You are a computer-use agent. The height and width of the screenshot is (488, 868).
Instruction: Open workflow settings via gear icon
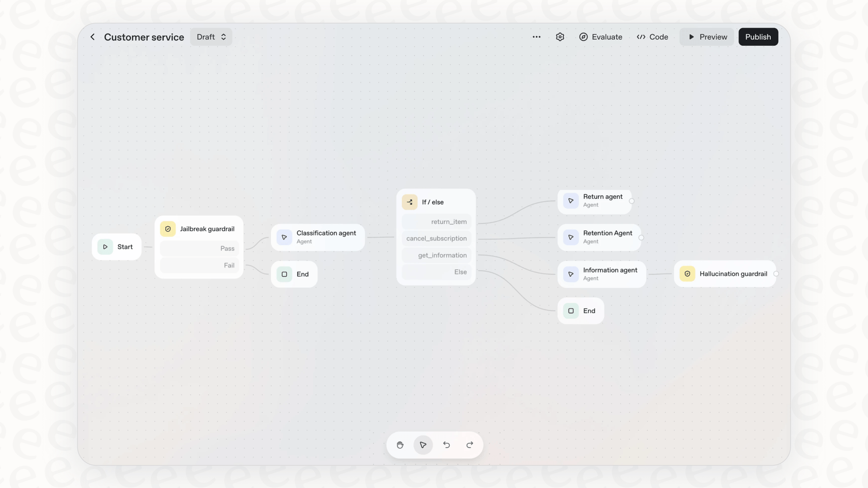[x=560, y=37]
